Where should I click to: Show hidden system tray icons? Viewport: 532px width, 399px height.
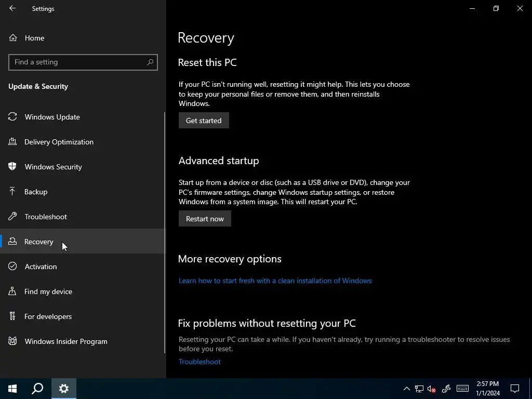(406, 389)
